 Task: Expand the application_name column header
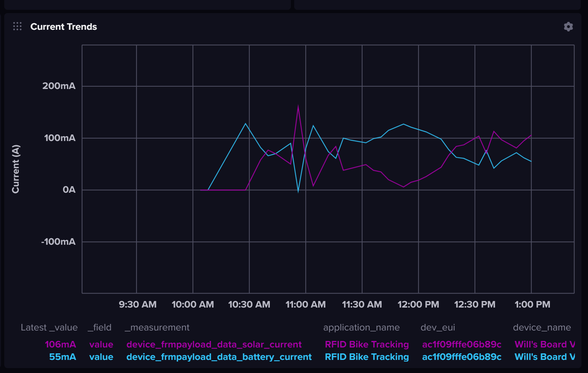point(362,327)
